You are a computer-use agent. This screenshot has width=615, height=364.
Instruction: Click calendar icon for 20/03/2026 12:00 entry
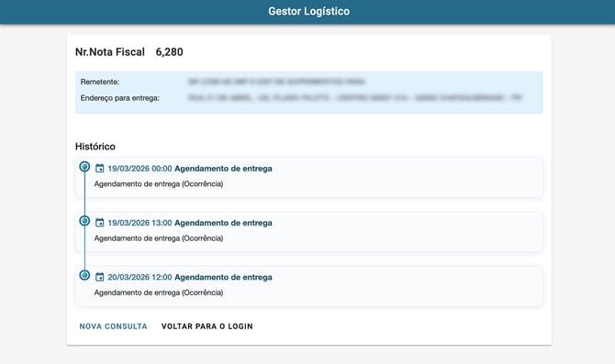pos(100,278)
